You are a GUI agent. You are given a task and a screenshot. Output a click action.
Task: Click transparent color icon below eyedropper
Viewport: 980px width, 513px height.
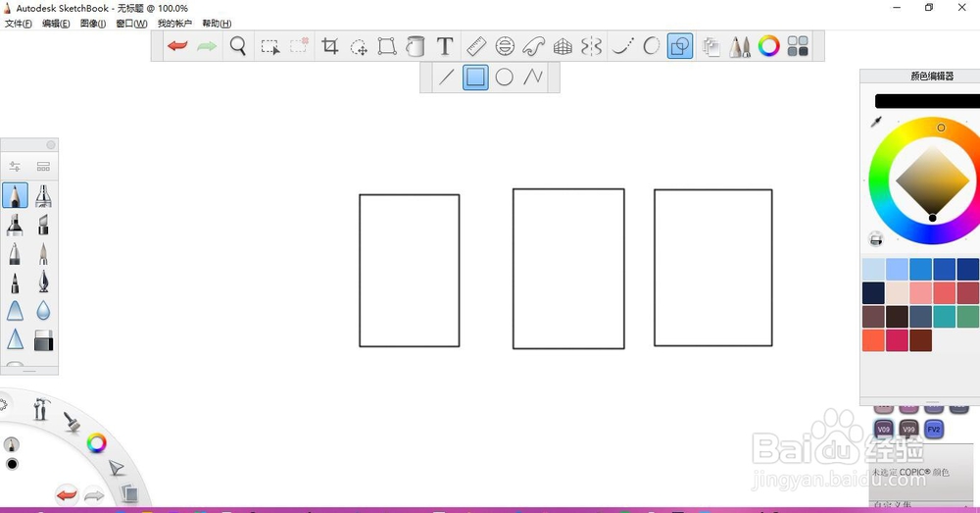[x=876, y=238]
